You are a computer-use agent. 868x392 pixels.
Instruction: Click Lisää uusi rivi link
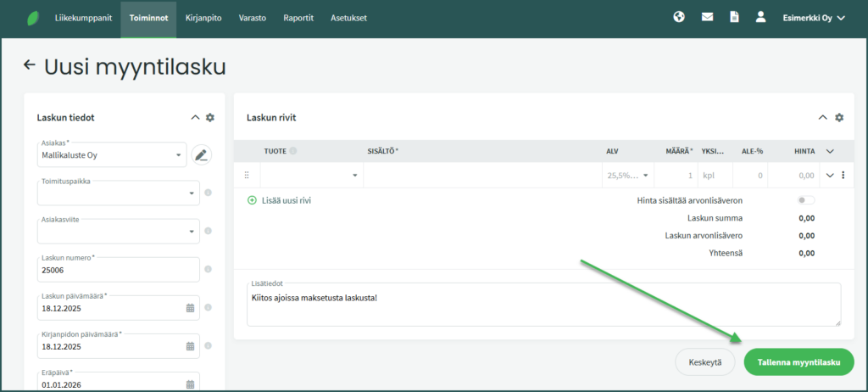[279, 200]
